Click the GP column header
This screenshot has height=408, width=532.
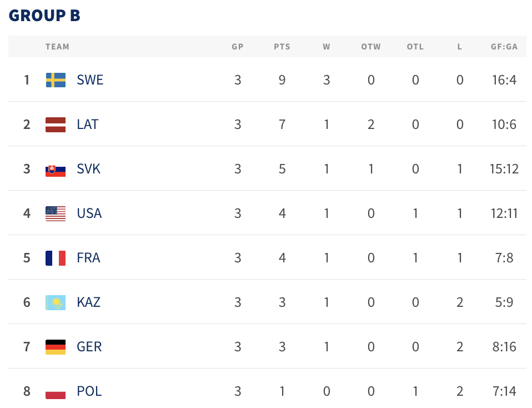point(238,47)
